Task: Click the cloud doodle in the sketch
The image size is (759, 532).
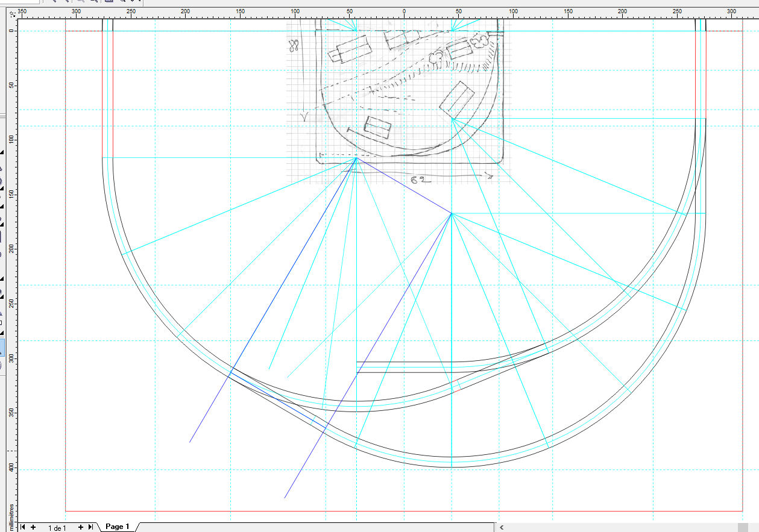Action: click(480, 42)
